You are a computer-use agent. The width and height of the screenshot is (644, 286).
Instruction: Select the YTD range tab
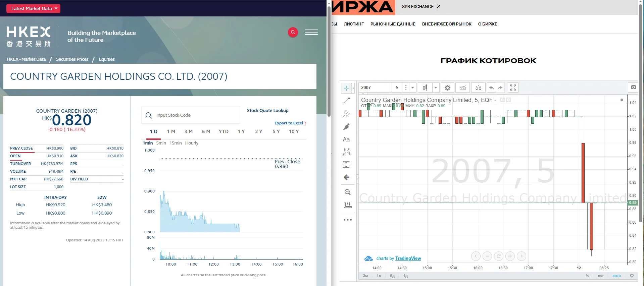[224, 131]
